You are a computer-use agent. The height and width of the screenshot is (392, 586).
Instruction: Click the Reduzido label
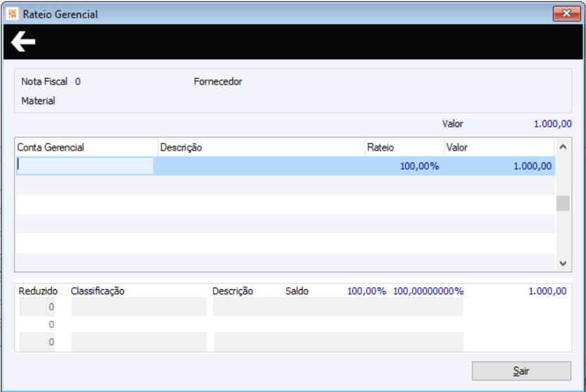[38, 291]
